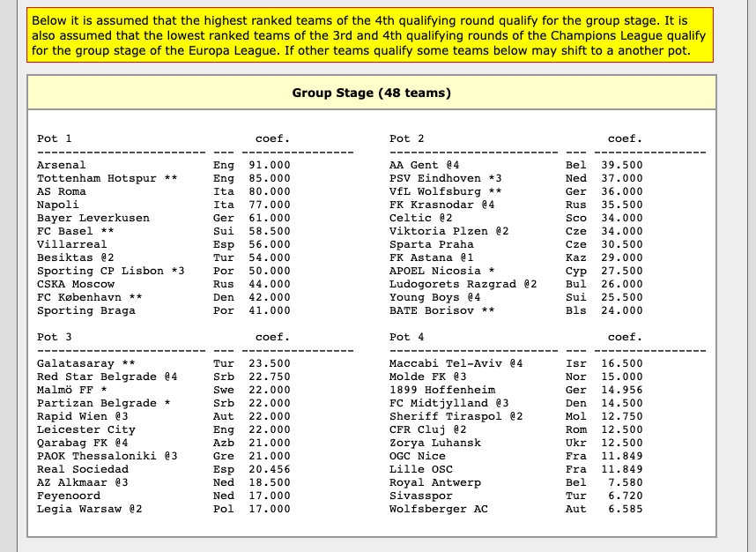Click the Group Stage (48 teams) heading
The width and height of the screenshot is (756, 552).
[x=371, y=93]
